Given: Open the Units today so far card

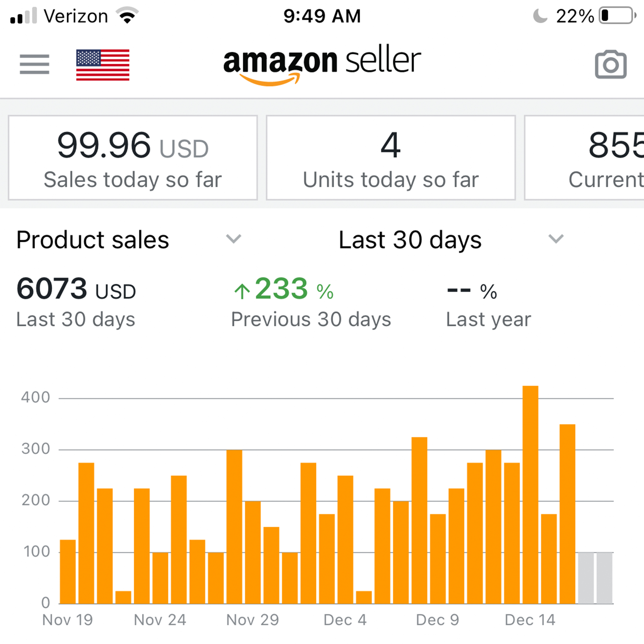Looking at the screenshot, I should pos(391,158).
